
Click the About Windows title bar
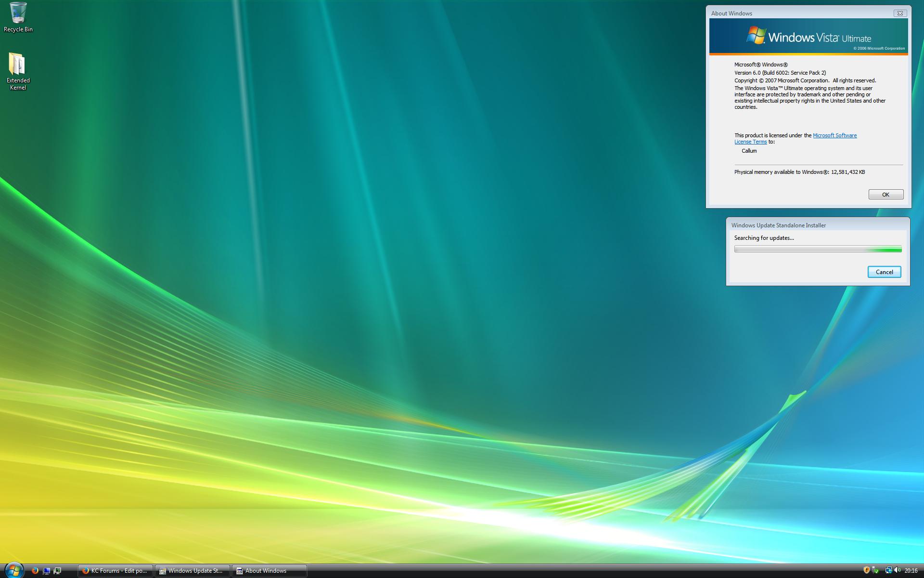click(799, 13)
